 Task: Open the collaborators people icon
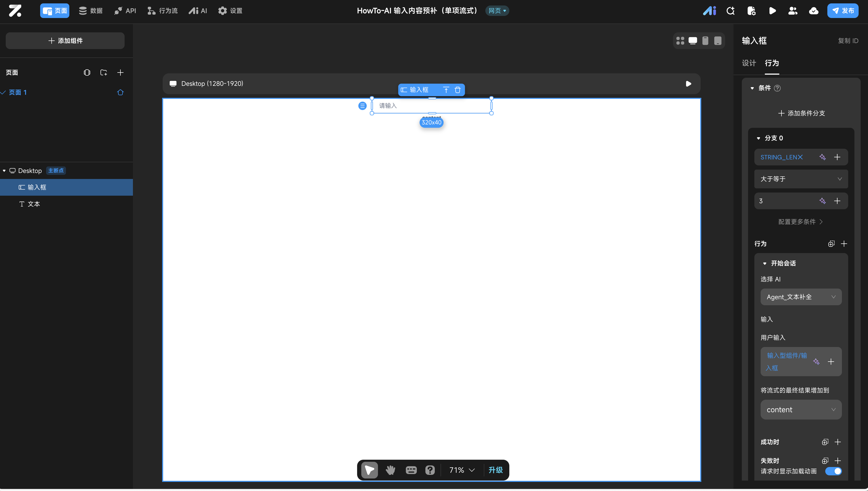[x=792, y=11]
